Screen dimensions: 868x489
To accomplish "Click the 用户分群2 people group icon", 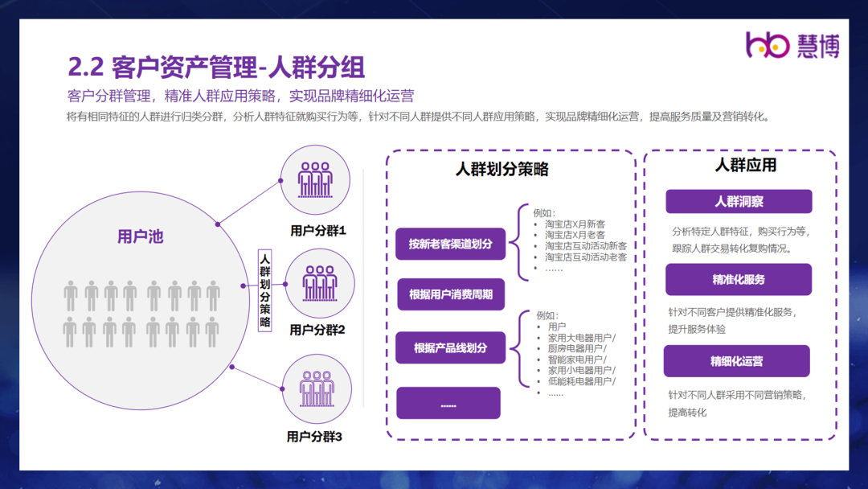I will coord(319,283).
